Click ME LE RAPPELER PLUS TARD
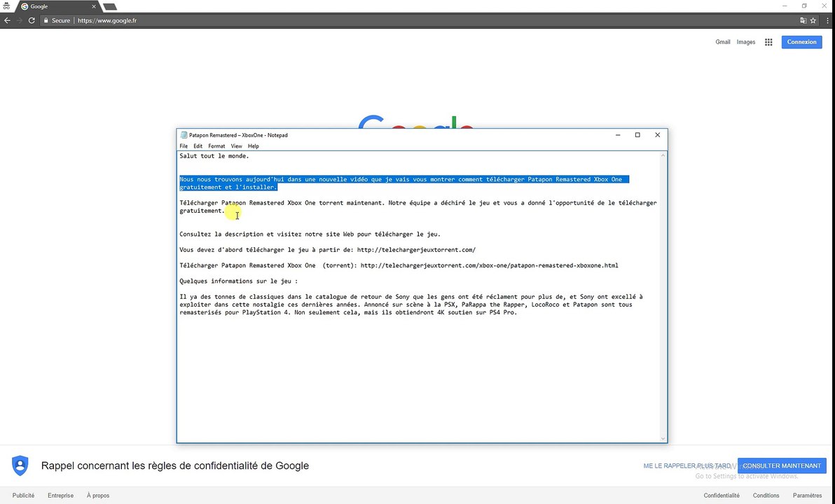This screenshot has width=835, height=504. [687, 465]
